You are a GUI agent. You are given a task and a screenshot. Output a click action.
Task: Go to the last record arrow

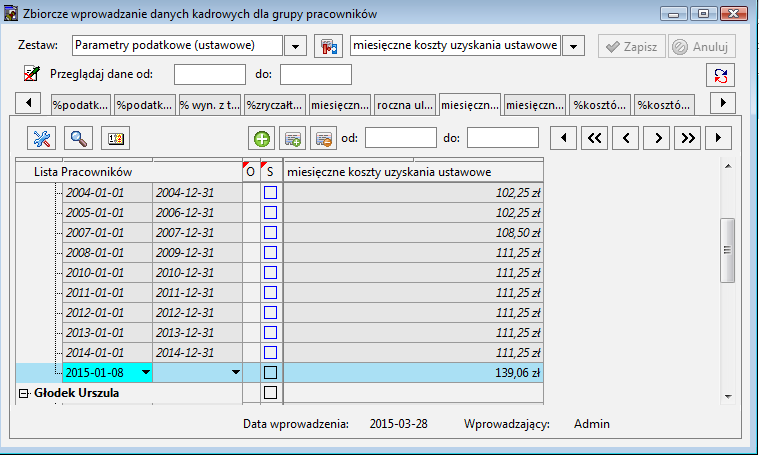pos(718,138)
